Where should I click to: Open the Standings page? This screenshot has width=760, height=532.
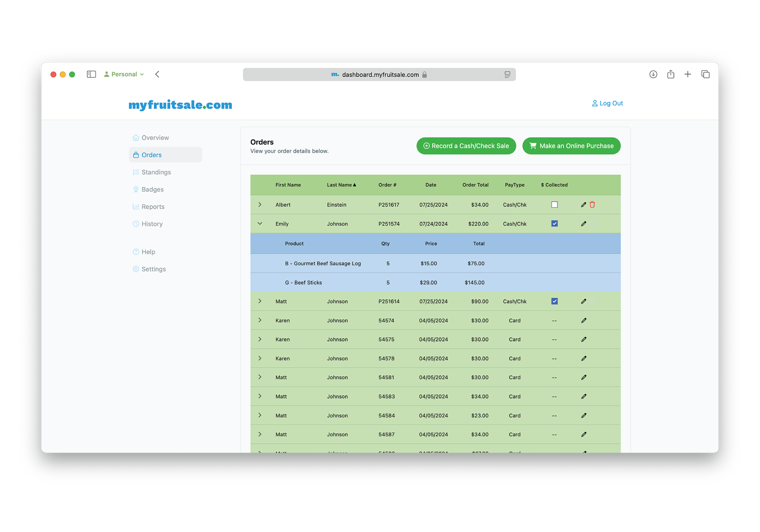[152, 172]
